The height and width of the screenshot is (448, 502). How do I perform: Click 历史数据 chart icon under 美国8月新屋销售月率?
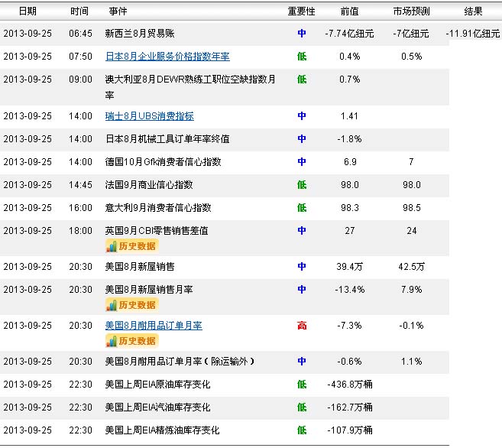(131, 305)
